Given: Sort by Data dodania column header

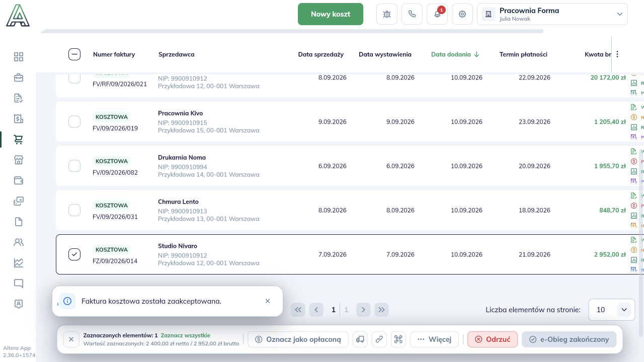Looking at the screenshot, I should [x=455, y=54].
